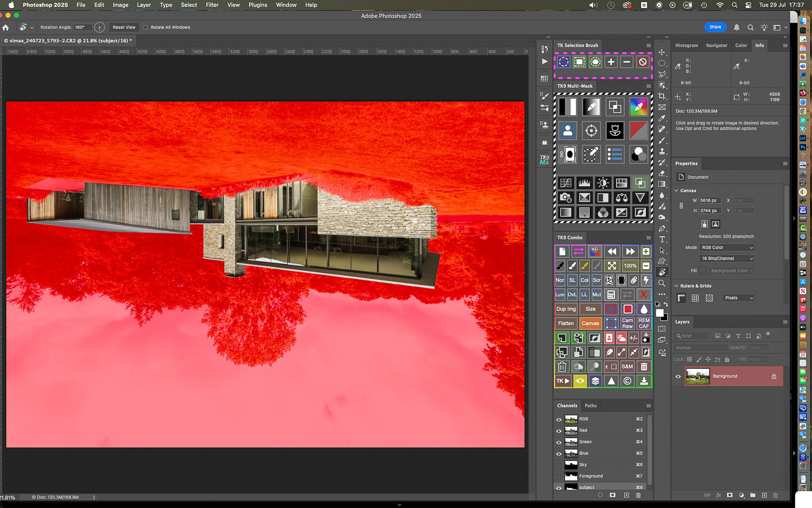The height and width of the screenshot is (508, 812).
Task: Click the minus button in TK Selection Brush
Action: pyautogui.click(x=626, y=62)
